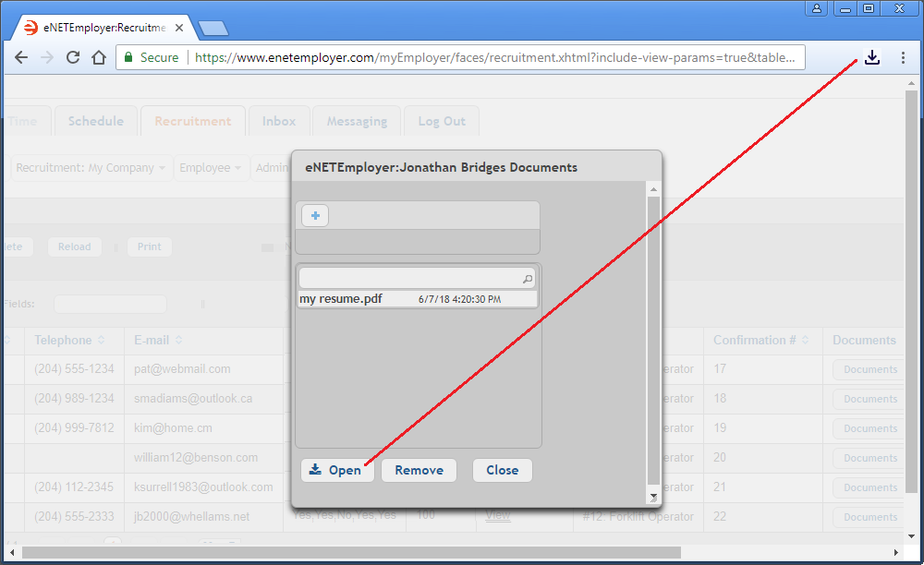924x565 pixels.
Task: Click the browser back arrow
Action: point(21,58)
